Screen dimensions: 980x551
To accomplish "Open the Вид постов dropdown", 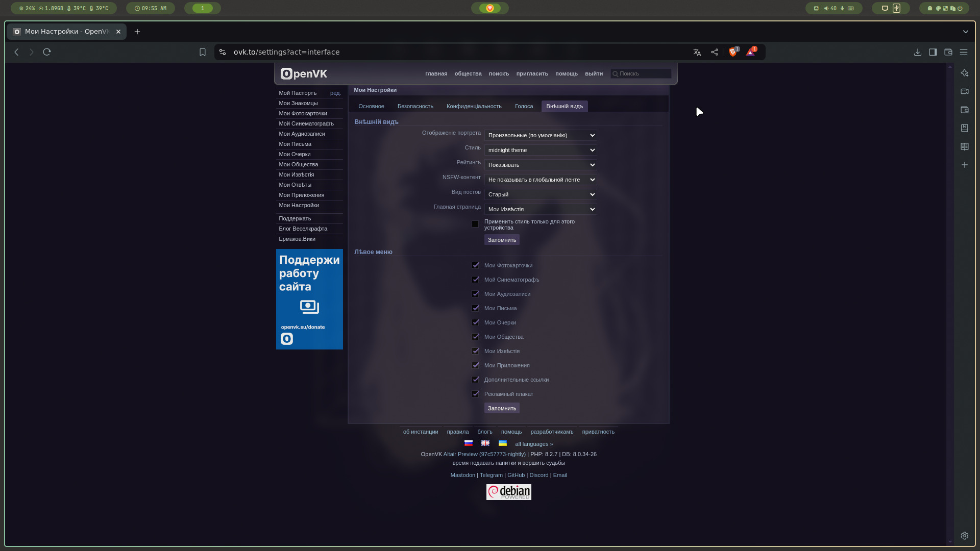I will 541,194.
